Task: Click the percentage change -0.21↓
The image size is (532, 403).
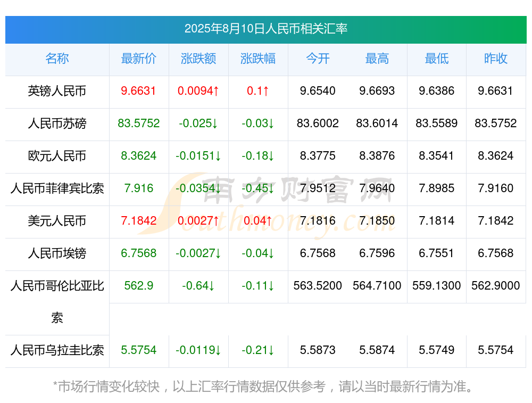Action: 258,350
